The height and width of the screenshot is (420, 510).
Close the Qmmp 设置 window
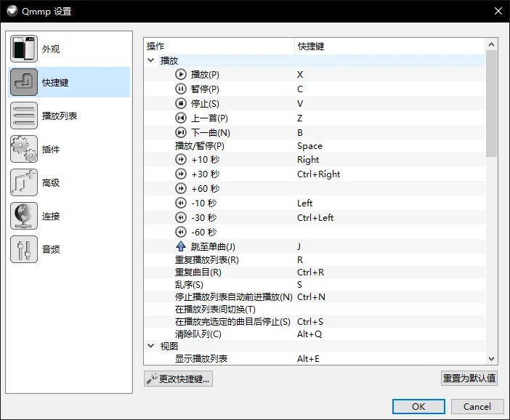coord(498,11)
